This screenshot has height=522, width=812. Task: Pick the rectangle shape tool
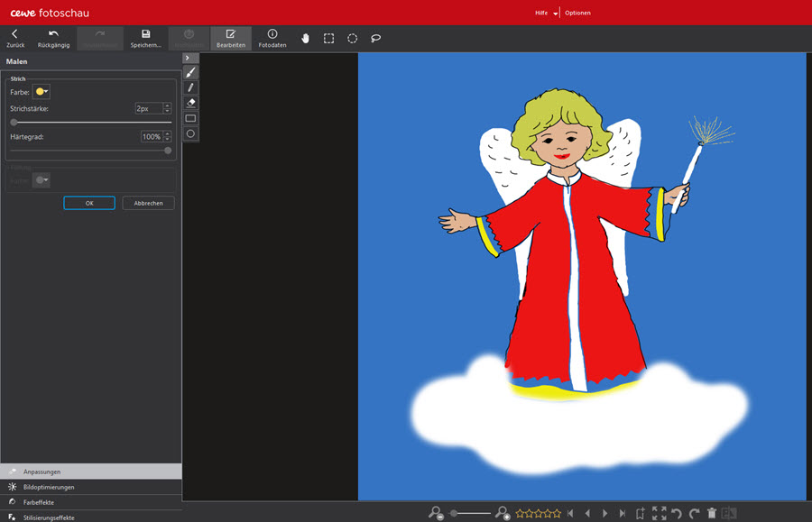pos(190,118)
